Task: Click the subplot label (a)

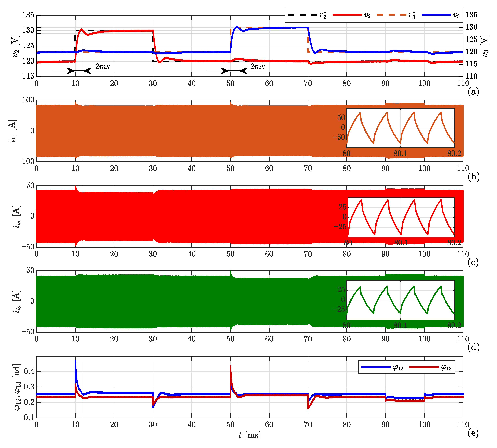Action: click(473, 92)
